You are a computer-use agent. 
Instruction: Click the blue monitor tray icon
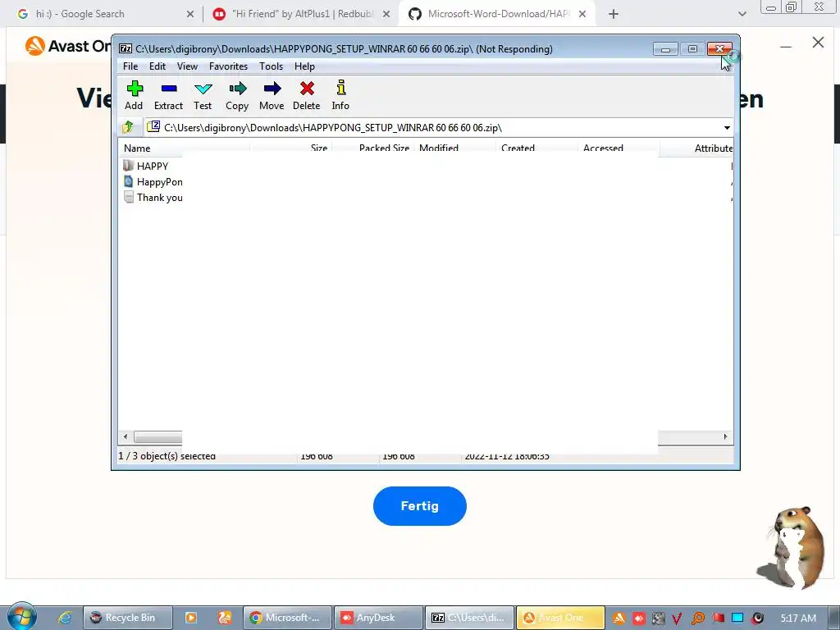coord(737,618)
